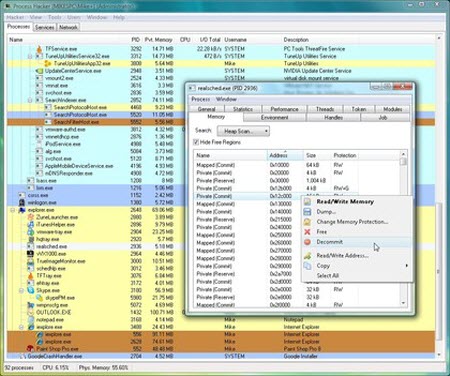450x376 pixels.
Task: Switch to the Modules tab
Action: (393, 109)
